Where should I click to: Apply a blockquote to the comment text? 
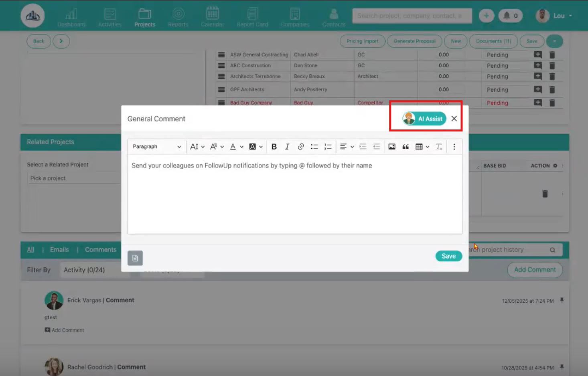[406, 146]
